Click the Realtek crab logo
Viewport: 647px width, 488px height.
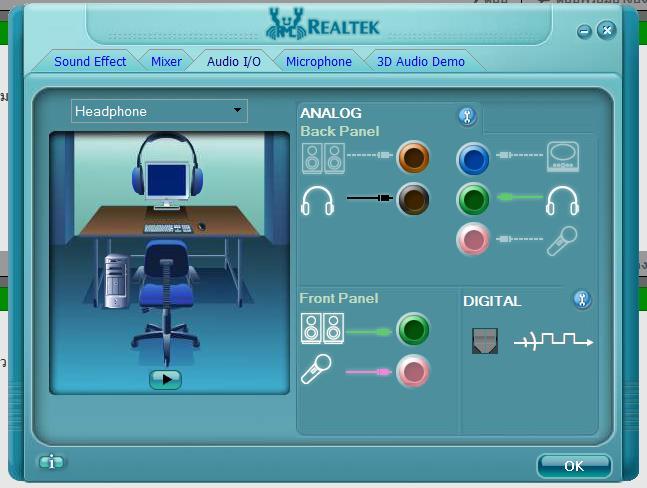(x=286, y=24)
